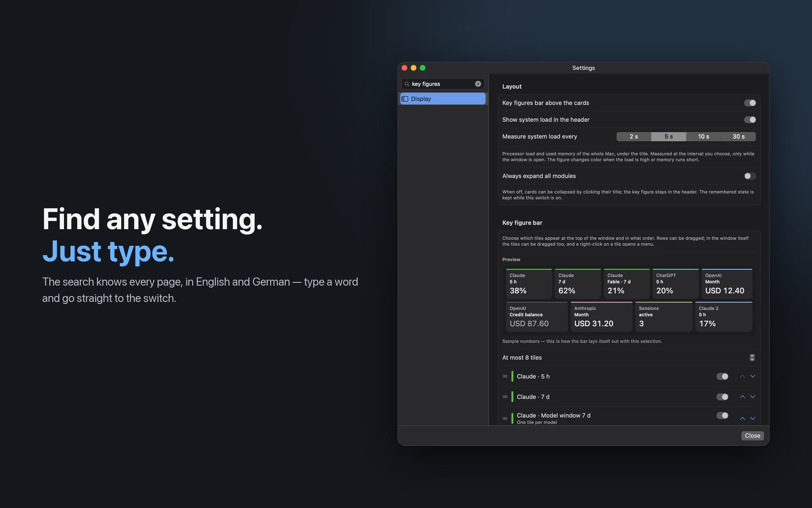Click the search field with 'key figures'
This screenshot has height=508, width=812.
click(443, 84)
